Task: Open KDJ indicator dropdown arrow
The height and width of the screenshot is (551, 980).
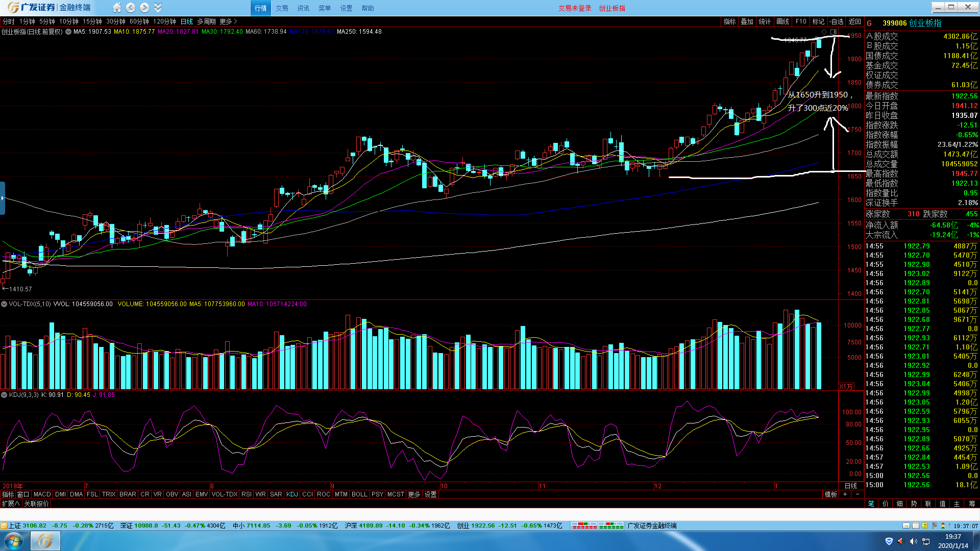Action: point(4,395)
